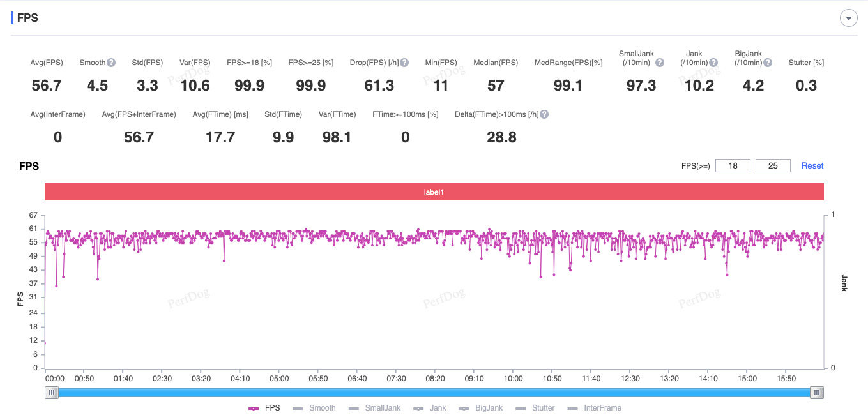Select the red label1 bar
868x415 pixels.
click(x=434, y=192)
